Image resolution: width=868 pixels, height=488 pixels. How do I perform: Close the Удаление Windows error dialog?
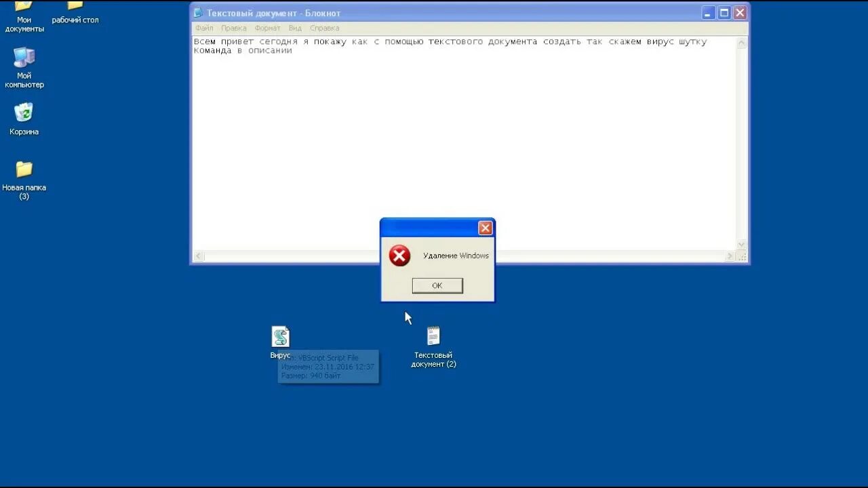pos(485,228)
